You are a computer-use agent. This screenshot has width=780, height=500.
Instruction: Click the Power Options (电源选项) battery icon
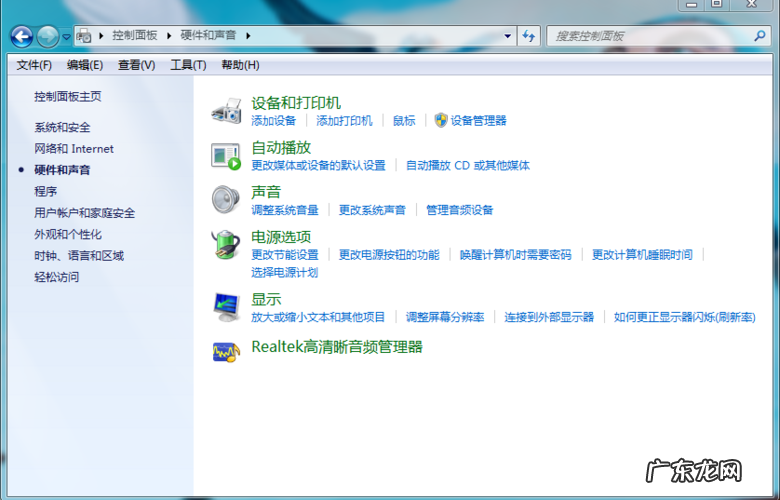[226, 245]
